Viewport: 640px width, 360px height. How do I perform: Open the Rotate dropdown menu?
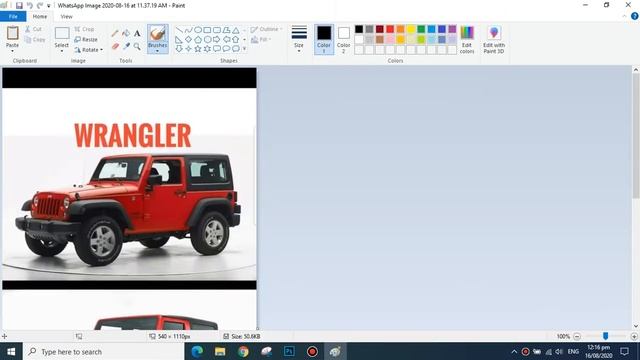coord(89,50)
